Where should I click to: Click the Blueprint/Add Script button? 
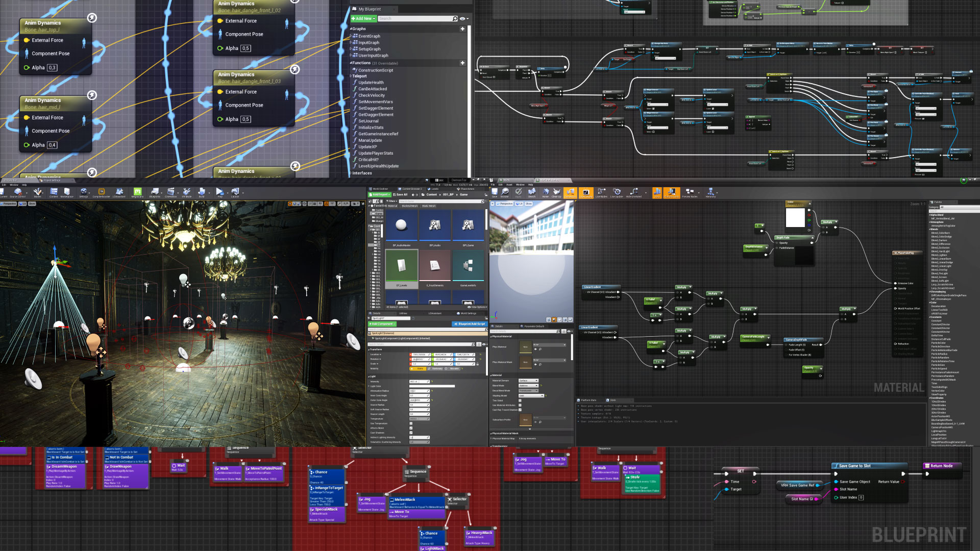(x=470, y=324)
